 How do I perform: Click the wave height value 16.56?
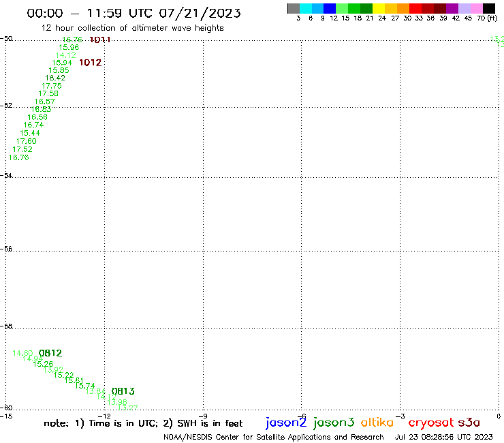tap(37, 117)
